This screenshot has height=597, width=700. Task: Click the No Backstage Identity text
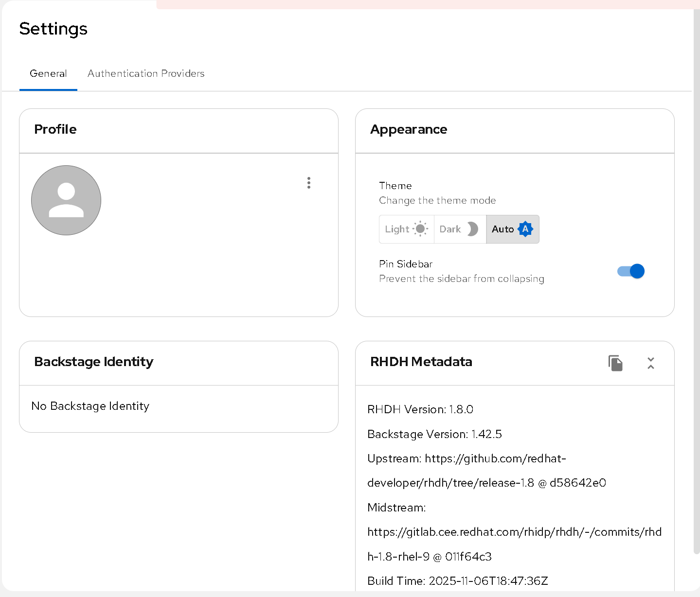click(90, 406)
